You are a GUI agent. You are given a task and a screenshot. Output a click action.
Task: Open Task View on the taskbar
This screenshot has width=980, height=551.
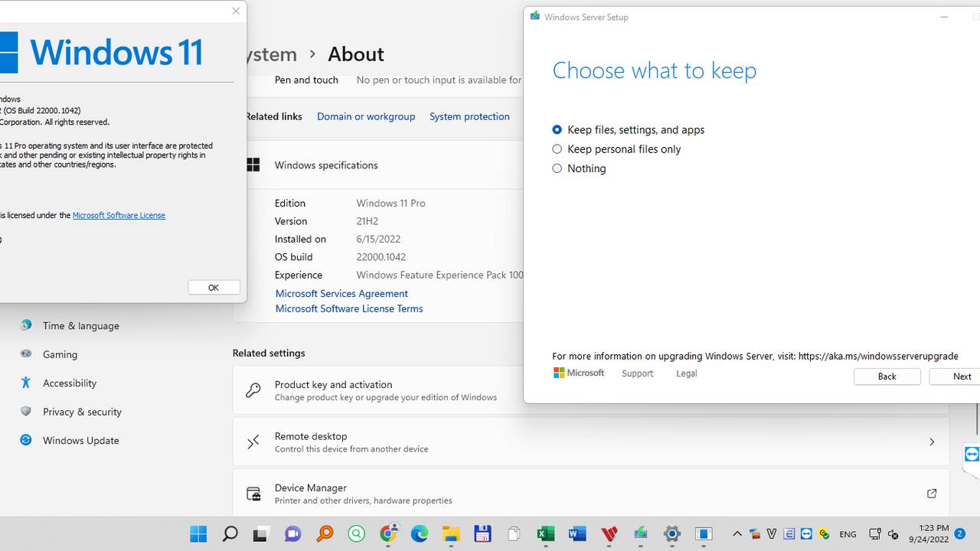click(x=261, y=533)
